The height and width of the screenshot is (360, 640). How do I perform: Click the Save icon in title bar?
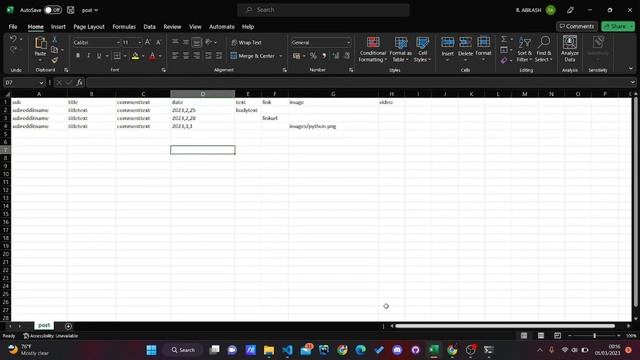tap(71, 10)
